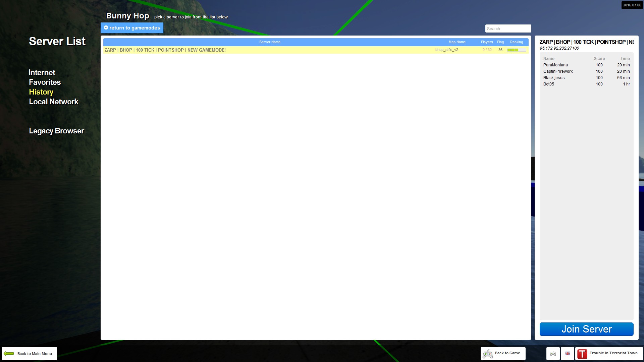Image resolution: width=644 pixels, height=362 pixels.
Task: Sort by Players column header
Action: coord(487,42)
